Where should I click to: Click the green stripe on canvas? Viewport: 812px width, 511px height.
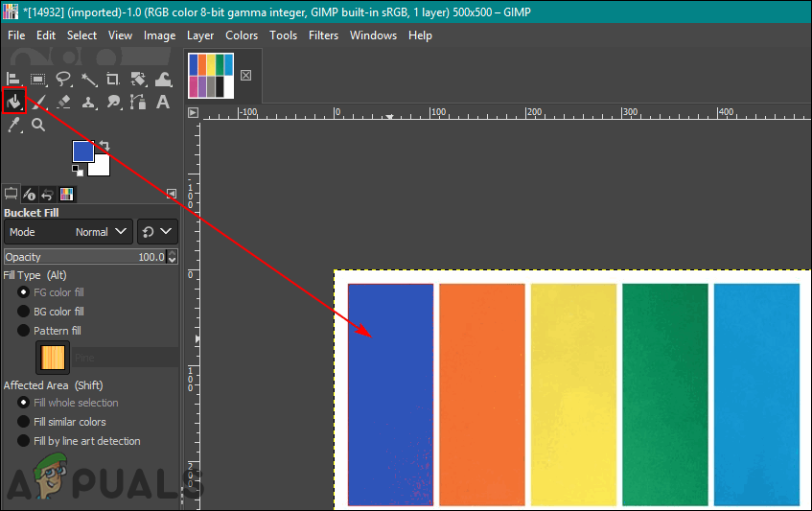tap(665, 394)
